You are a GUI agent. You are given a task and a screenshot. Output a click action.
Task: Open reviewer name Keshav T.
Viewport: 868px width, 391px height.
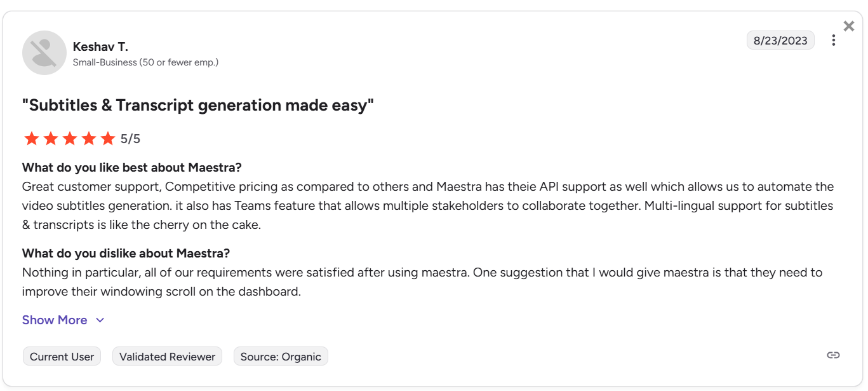click(100, 46)
